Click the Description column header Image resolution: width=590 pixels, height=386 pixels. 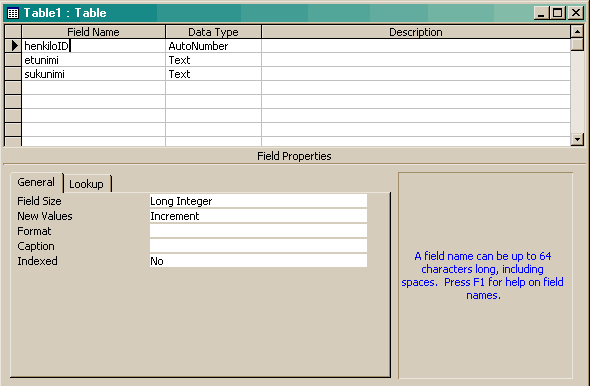pos(416,32)
